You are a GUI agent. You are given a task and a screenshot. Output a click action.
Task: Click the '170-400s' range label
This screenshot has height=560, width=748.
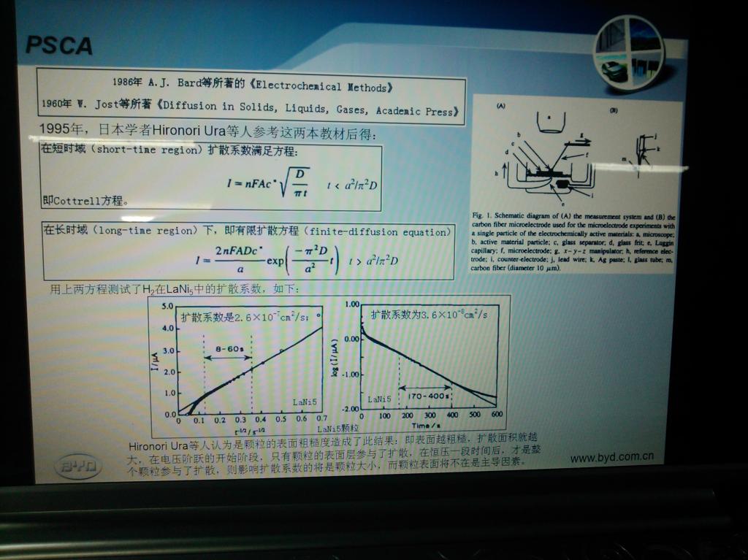[x=428, y=396]
